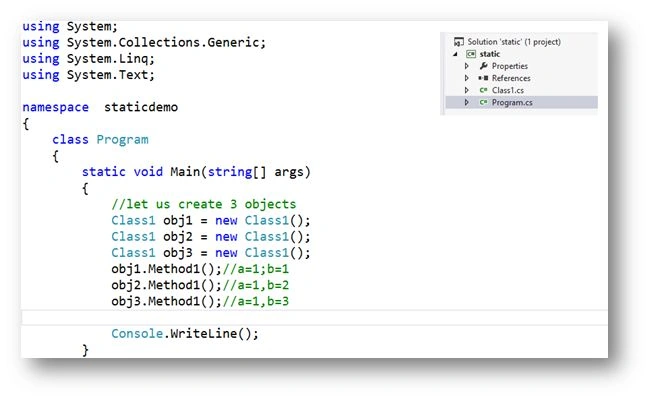Image resolution: width=650 pixels, height=400 pixels.
Task: Click the 'staticdemo' namespace name
Action: click(x=141, y=107)
